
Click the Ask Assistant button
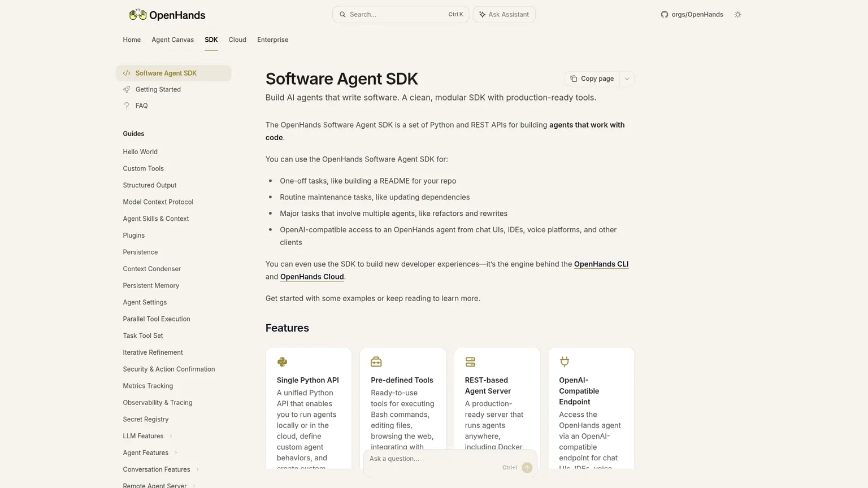tap(504, 15)
